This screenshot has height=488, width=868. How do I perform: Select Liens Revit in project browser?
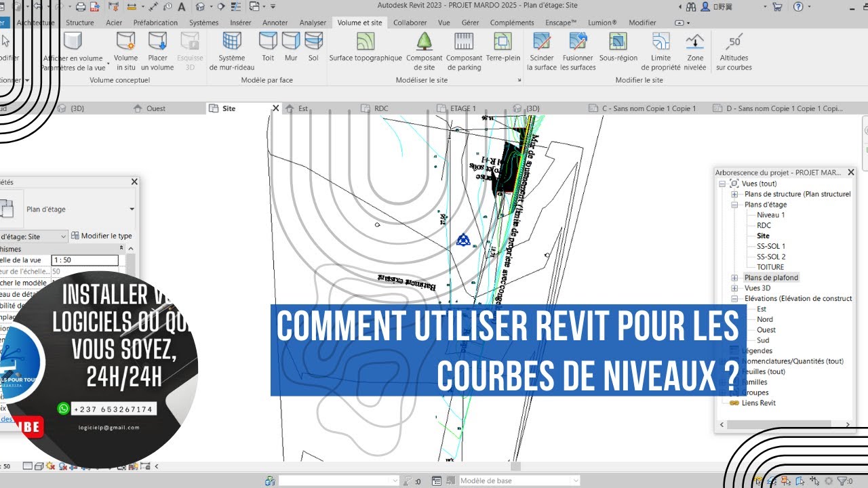click(x=758, y=403)
